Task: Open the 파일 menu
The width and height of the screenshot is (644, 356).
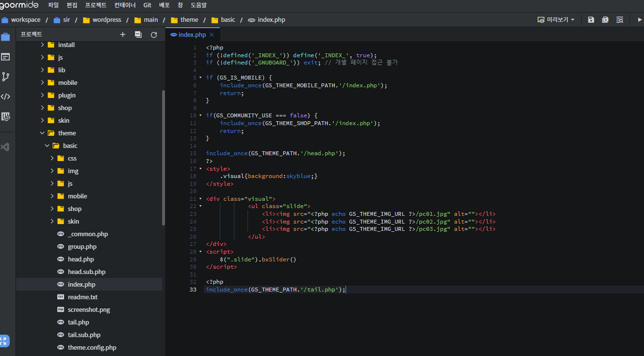Action: pyautogui.click(x=53, y=5)
